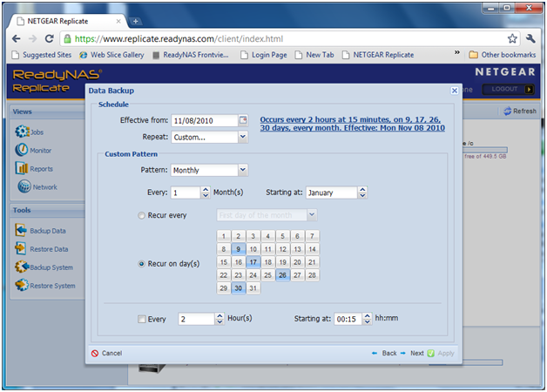The height and width of the screenshot is (392, 547).
Task: Open the ReadyNAS Frontview bookmark
Action: pyautogui.click(x=191, y=55)
